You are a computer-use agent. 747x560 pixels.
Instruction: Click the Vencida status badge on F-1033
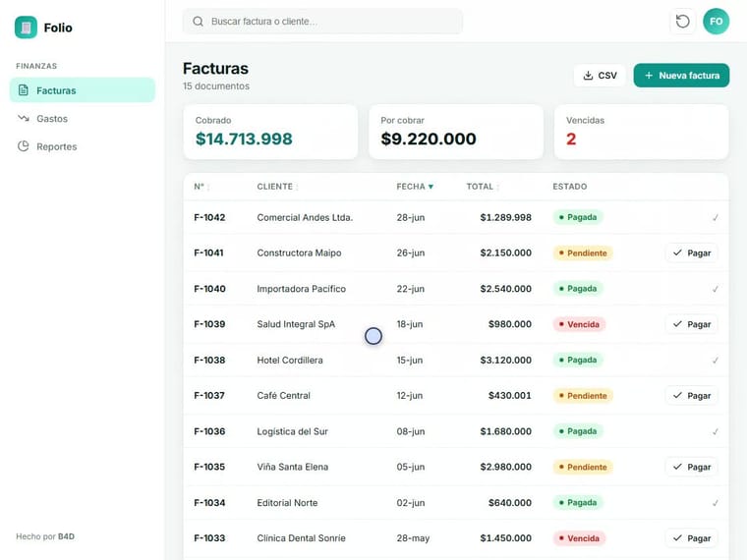click(x=579, y=538)
